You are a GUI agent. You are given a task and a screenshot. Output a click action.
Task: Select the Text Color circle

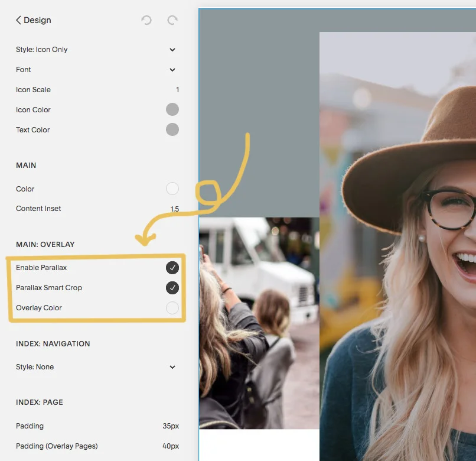172,129
